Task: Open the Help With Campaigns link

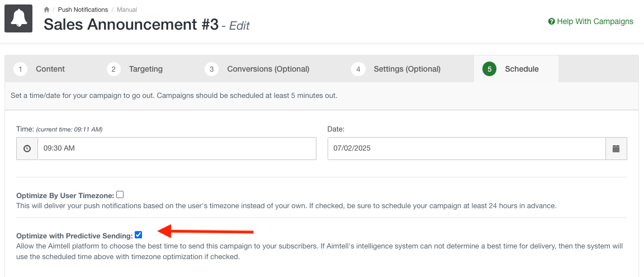Action: click(595, 22)
